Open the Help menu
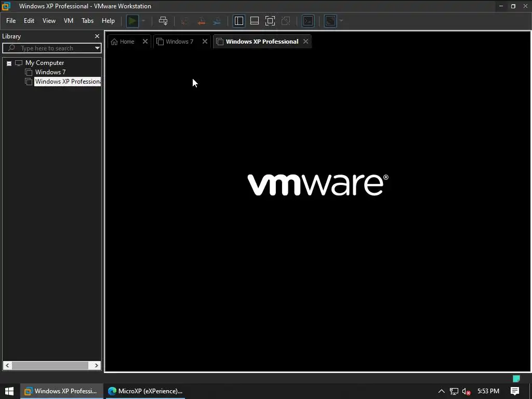Viewport: 532px width, 399px height. pyautogui.click(x=108, y=21)
